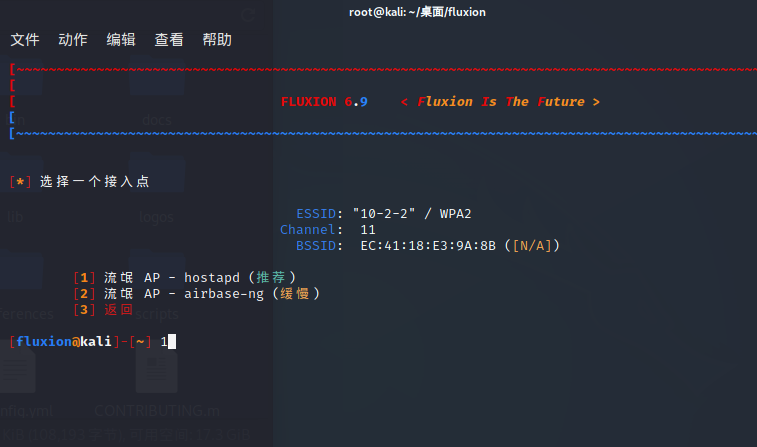Click the 选择一个接入点 prompt line
Image resolution: width=757 pixels, height=447 pixels.
coord(80,182)
